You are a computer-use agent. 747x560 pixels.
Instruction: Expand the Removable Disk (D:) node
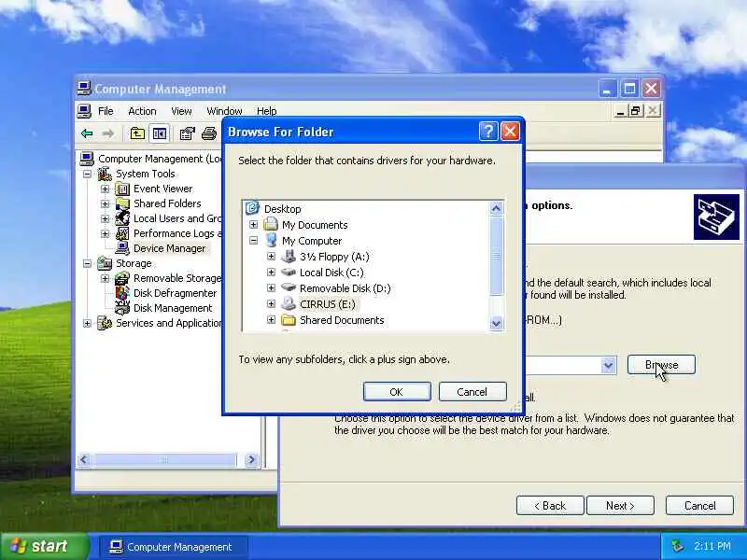coord(271,288)
